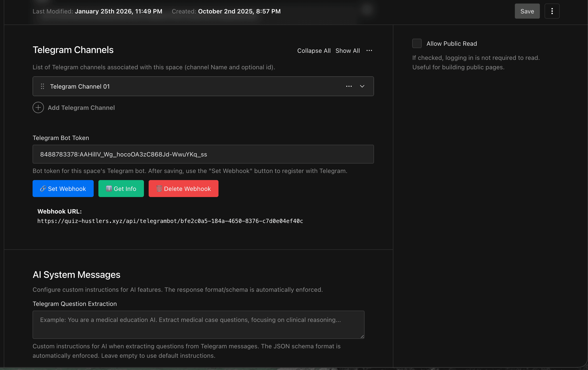
Task: Click Collapse All in Telegram Channels
Action: [314, 51]
